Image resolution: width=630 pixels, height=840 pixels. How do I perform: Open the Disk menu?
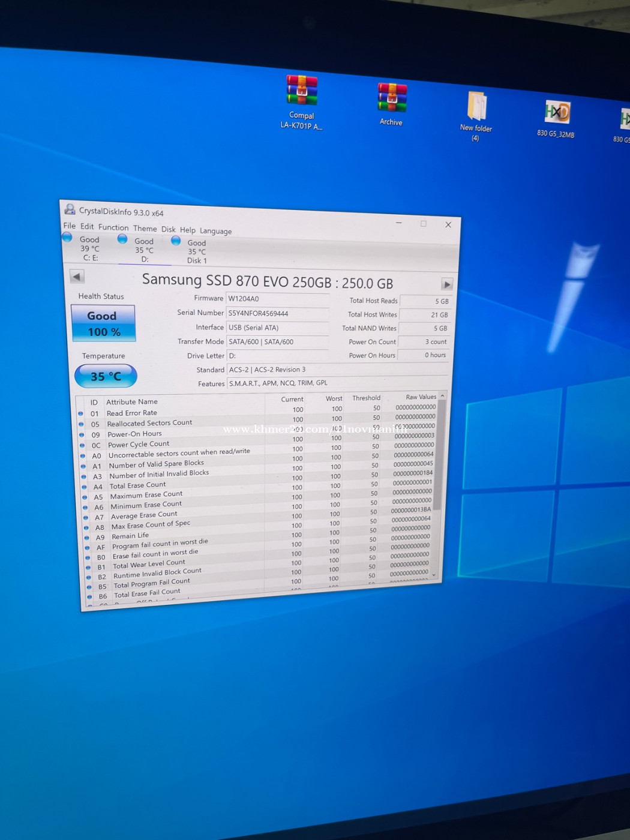(x=169, y=229)
